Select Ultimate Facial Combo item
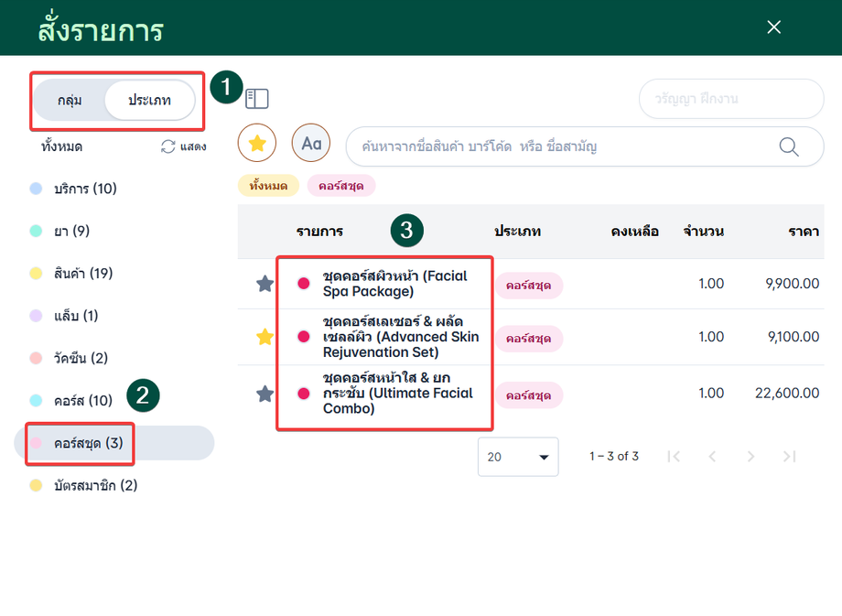The height and width of the screenshot is (616, 842). (397, 393)
